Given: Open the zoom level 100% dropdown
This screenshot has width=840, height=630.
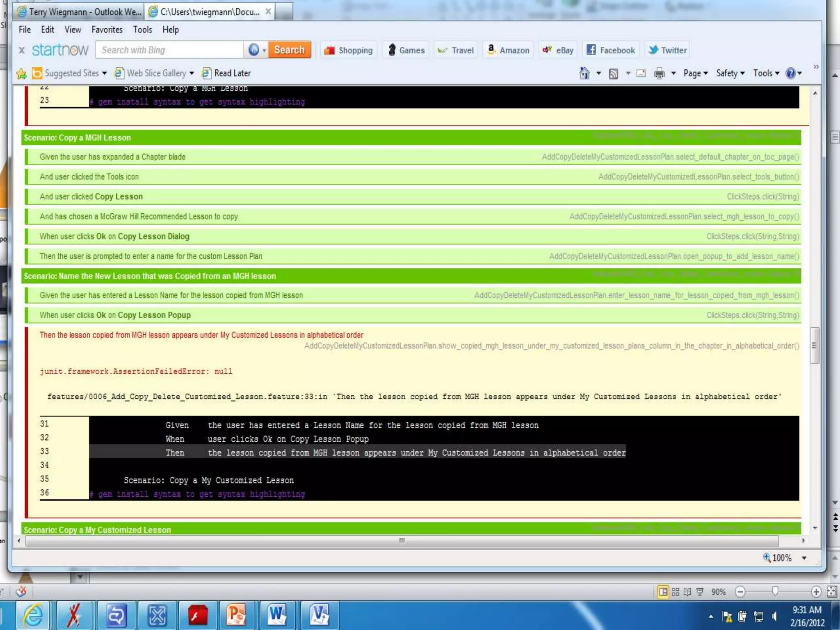Looking at the screenshot, I should pos(804,558).
